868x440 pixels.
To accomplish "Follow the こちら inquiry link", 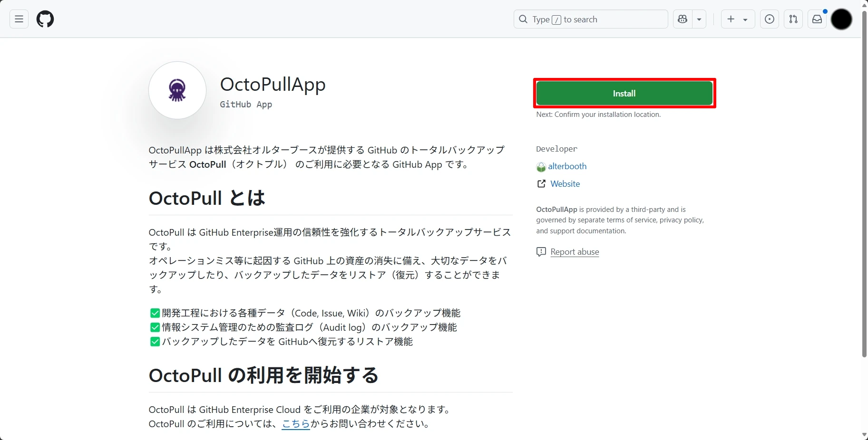I will 296,424.
